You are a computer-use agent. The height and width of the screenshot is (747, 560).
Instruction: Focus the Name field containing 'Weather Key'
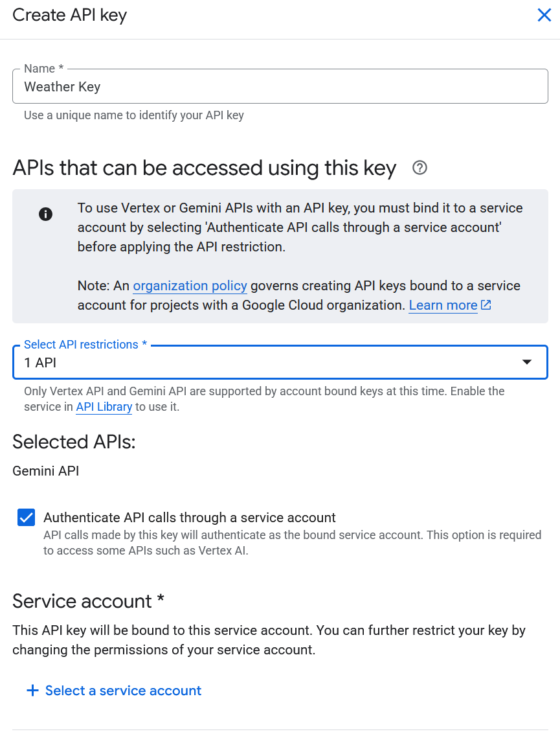click(x=280, y=87)
